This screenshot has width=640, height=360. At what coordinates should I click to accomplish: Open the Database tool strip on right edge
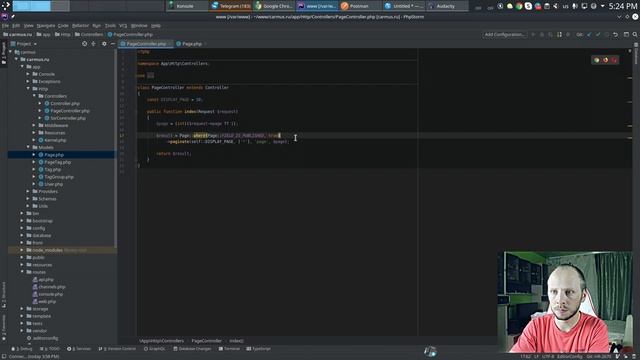coord(636,54)
